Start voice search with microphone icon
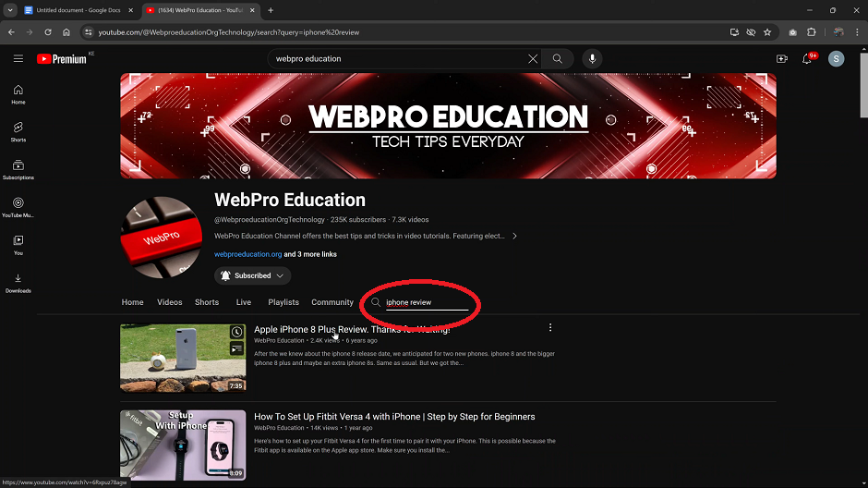 tap(592, 59)
